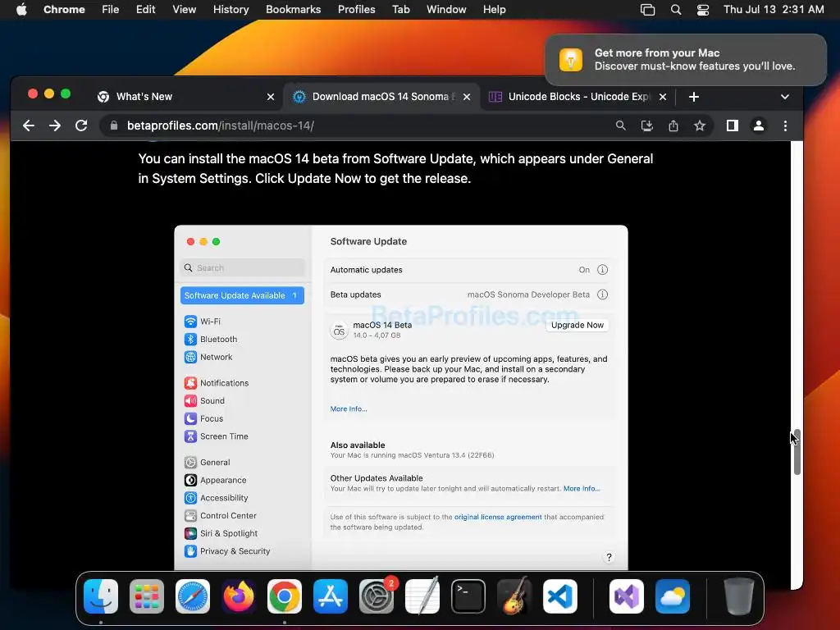Click the Software Update screenshot image
Screen dimensions: 840x630
400,398
